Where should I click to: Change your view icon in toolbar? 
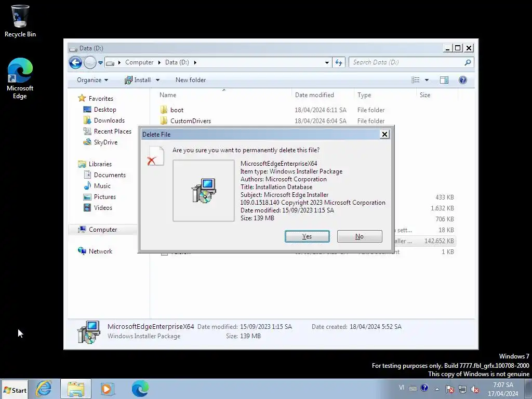click(415, 80)
